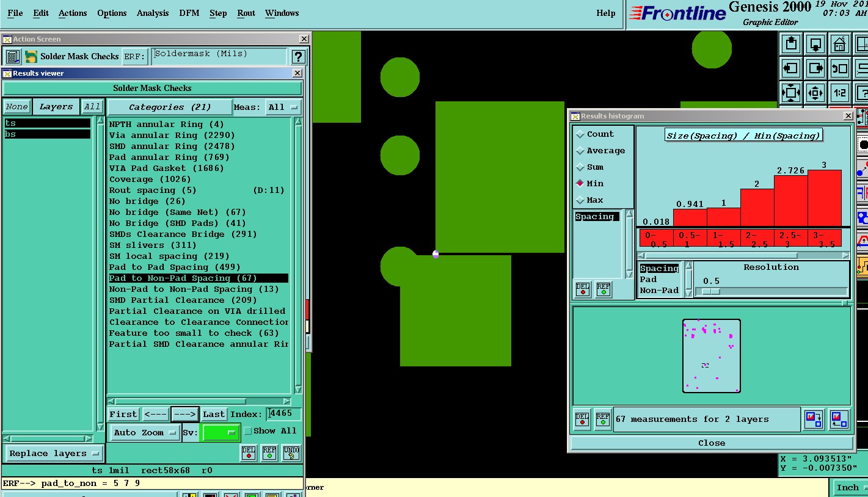This screenshot has height=497, width=868.
Task: Toggle the All layers button
Action: point(92,107)
